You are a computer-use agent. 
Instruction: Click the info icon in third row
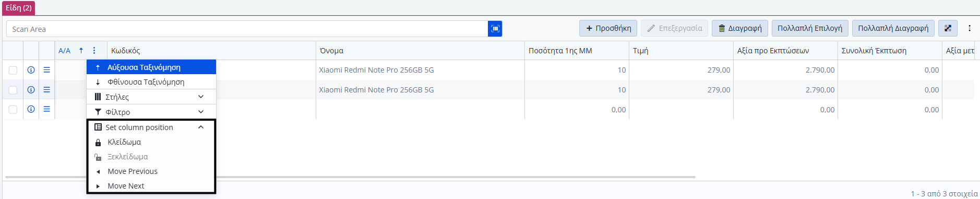click(31, 109)
